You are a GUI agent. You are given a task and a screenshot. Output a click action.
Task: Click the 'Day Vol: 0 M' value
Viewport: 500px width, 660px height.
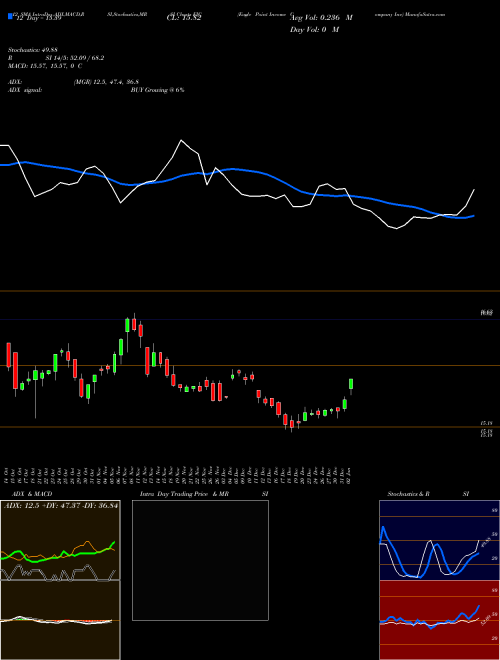(314, 30)
